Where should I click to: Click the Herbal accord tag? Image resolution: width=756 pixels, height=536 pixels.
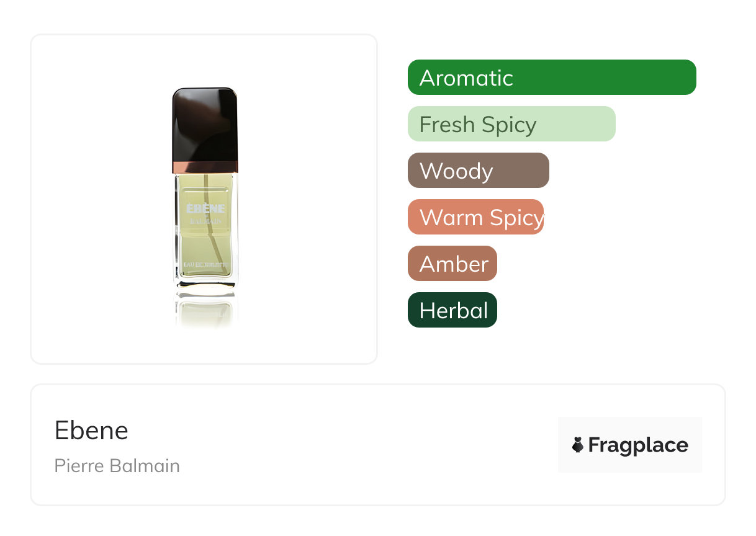pos(452,310)
